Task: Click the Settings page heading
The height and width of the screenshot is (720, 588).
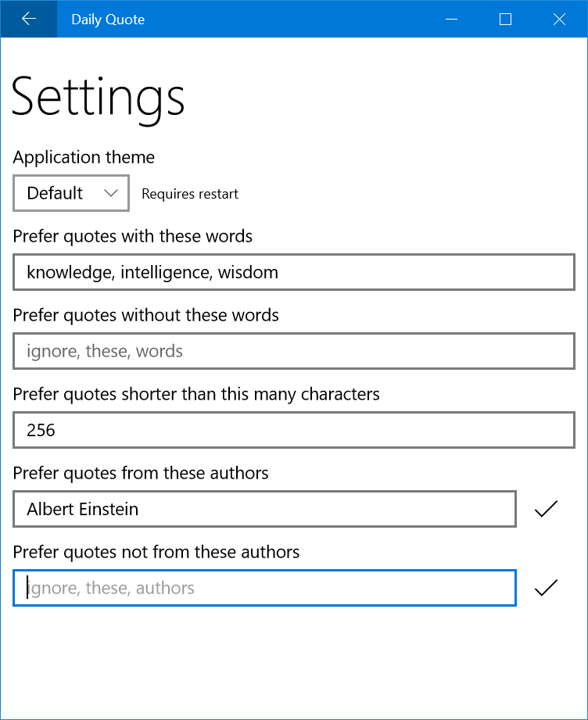Action: [x=99, y=98]
